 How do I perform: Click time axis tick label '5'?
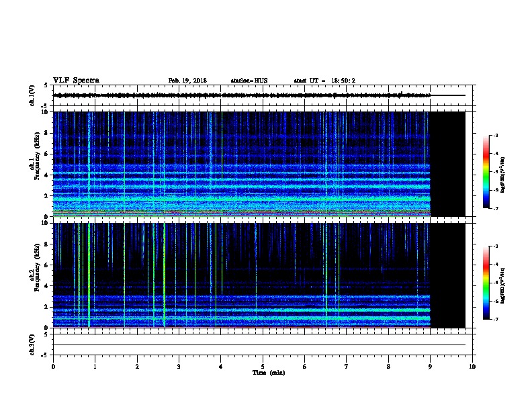point(263,366)
